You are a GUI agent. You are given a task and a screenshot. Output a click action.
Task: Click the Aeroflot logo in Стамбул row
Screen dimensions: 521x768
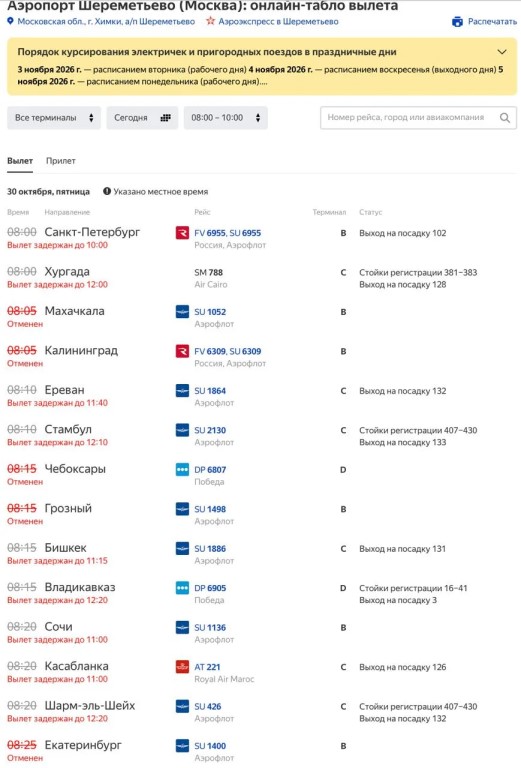pos(182,430)
